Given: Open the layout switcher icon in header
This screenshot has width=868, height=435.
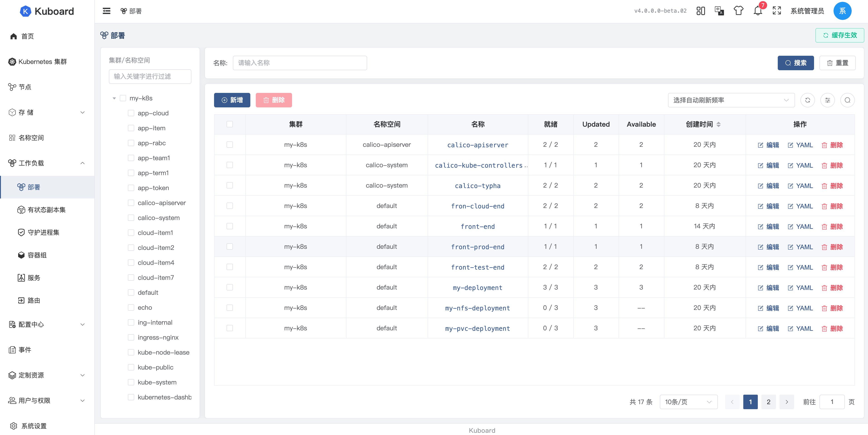Looking at the screenshot, I should pyautogui.click(x=700, y=11).
